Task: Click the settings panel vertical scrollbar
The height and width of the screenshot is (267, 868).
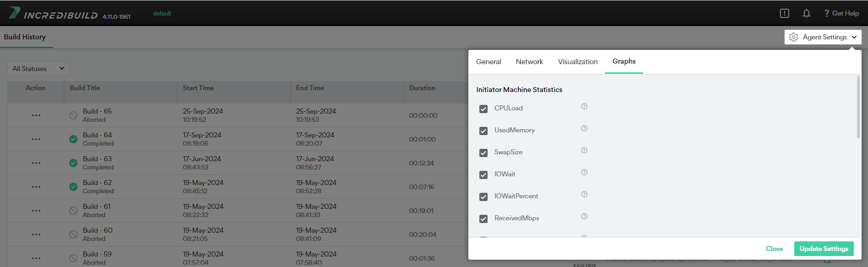Action: pos(858,108)
